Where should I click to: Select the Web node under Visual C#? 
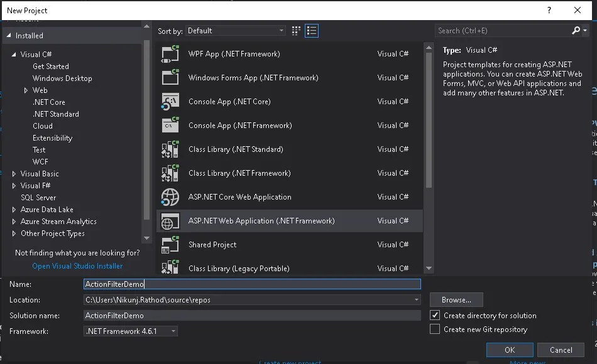[40, 90]
